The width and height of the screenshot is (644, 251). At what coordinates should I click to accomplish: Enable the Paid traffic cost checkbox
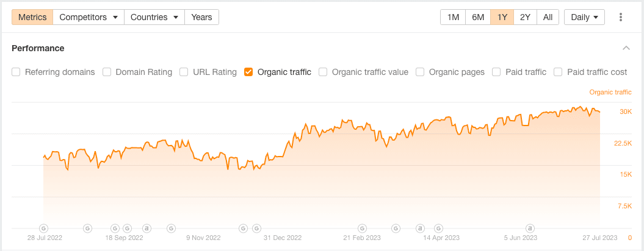tap(558, 72)
